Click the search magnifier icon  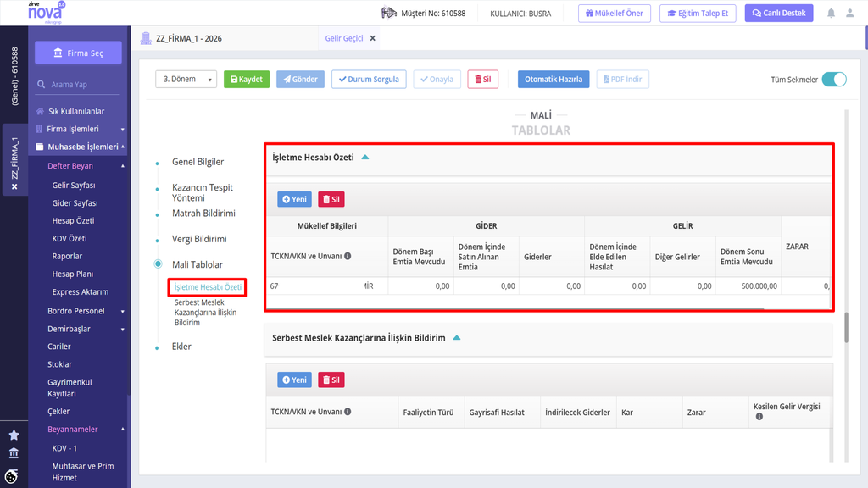[42, 85]
